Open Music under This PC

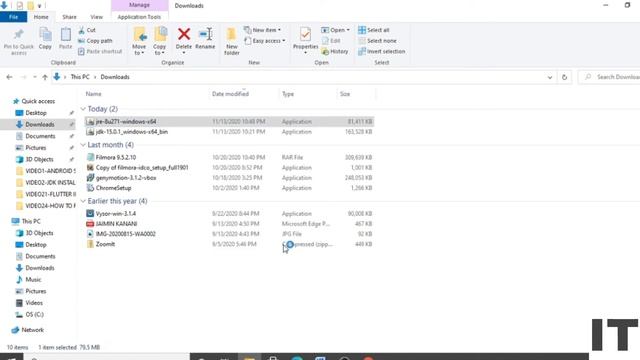tap(33, 280)
